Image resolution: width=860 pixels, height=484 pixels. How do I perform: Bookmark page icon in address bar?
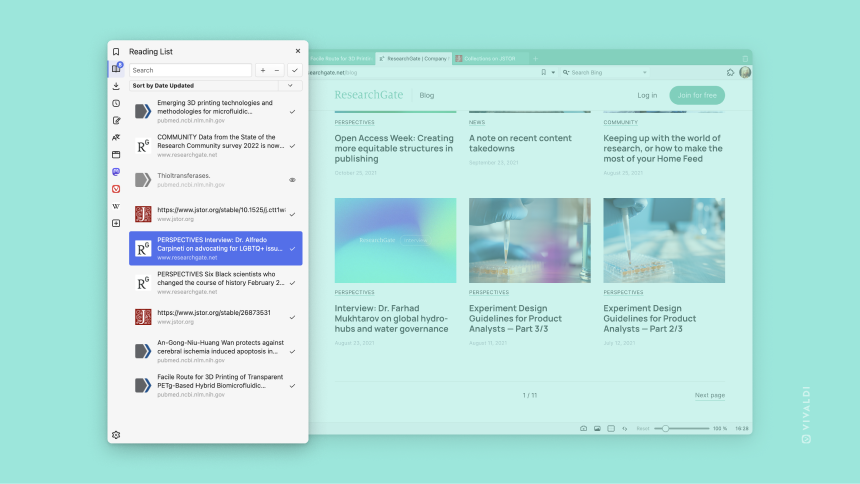point(544,72)
